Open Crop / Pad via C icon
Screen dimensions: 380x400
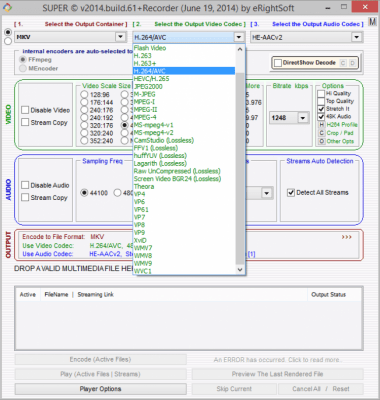click(321, 133)
